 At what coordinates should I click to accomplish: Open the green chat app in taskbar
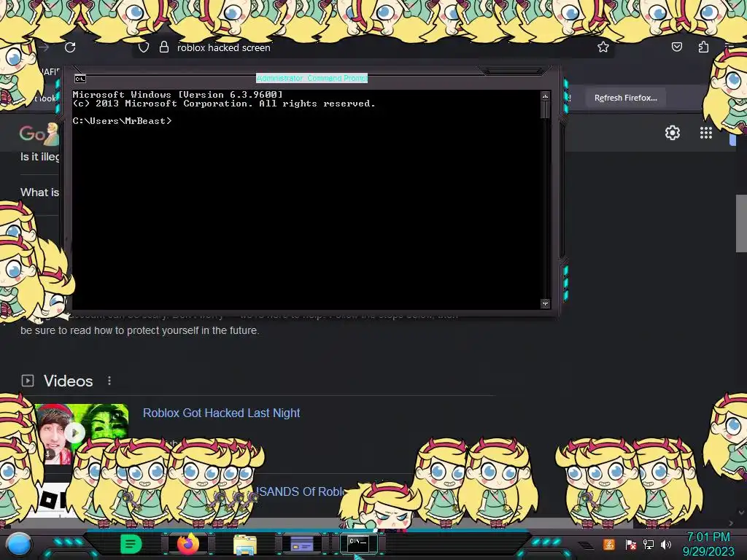coord(131,544)
